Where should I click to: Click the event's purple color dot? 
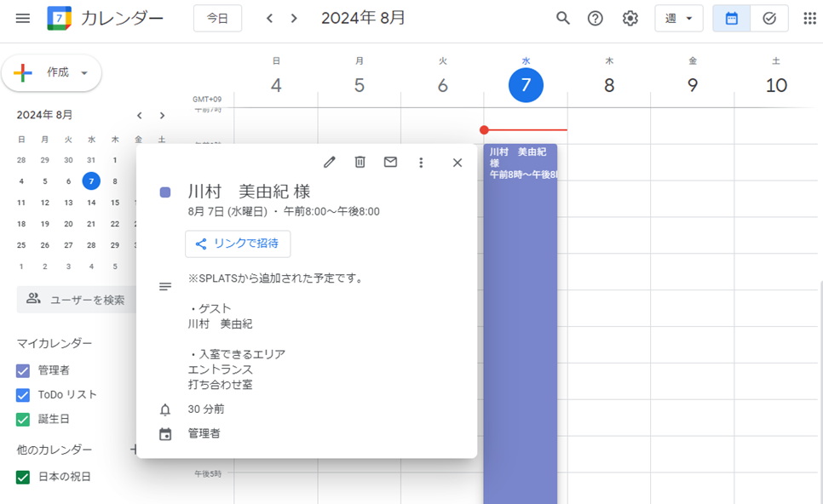[165, 192]
